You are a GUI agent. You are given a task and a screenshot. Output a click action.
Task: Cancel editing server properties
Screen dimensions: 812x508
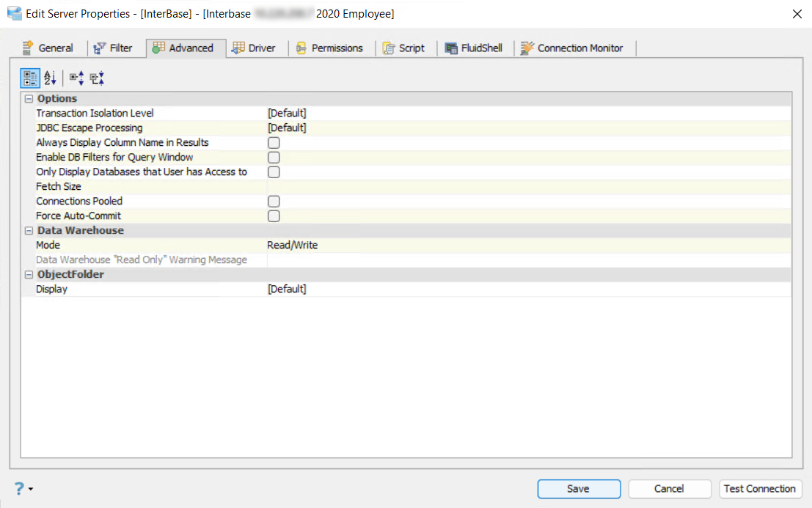(x=669, y=489)
